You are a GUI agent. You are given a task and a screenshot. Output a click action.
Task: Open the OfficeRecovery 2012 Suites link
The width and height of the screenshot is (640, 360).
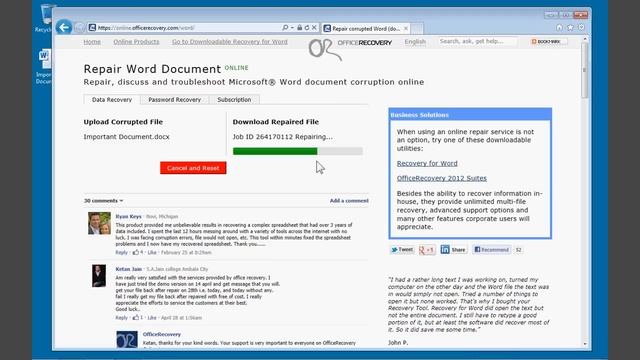442,178
